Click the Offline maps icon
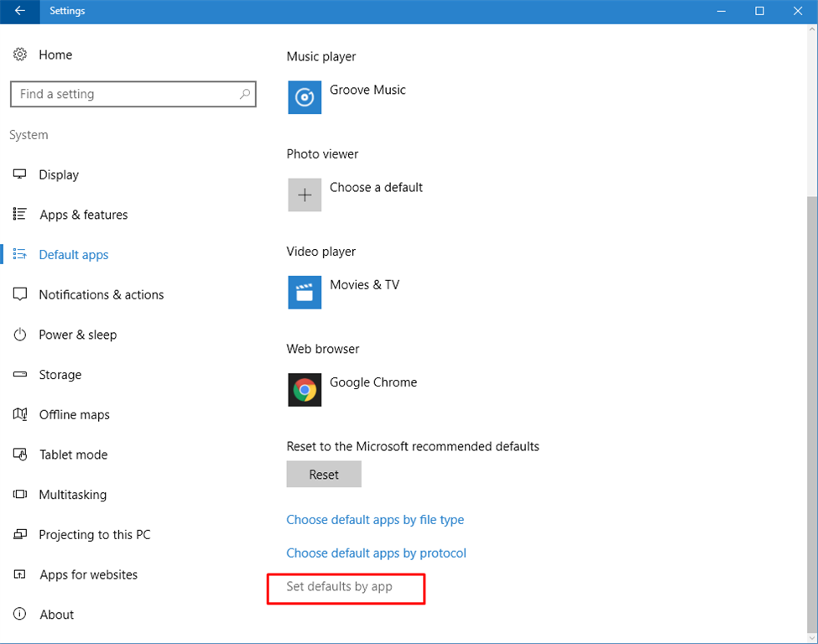The width and height of the screenshot is (818, 644). (x=20, y=414)
